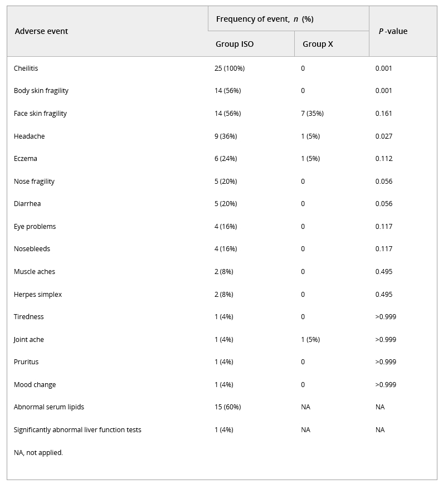The width and height of the screenshot is (448, 489).
Task: Click the Frequency of event header
Action: [x=265, y=19]
